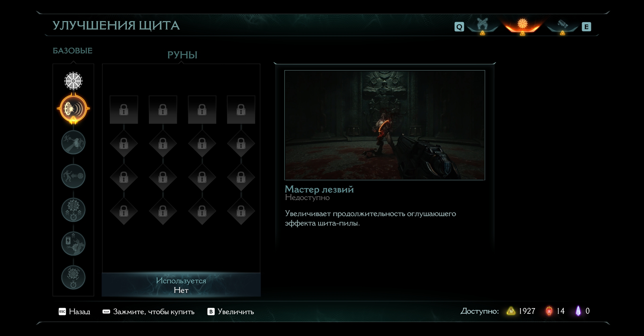The width and height of the screenshot is (644, 336).
Task: Switch to the weapons upgrade tab icon
Action: click(x=482, y=25)
